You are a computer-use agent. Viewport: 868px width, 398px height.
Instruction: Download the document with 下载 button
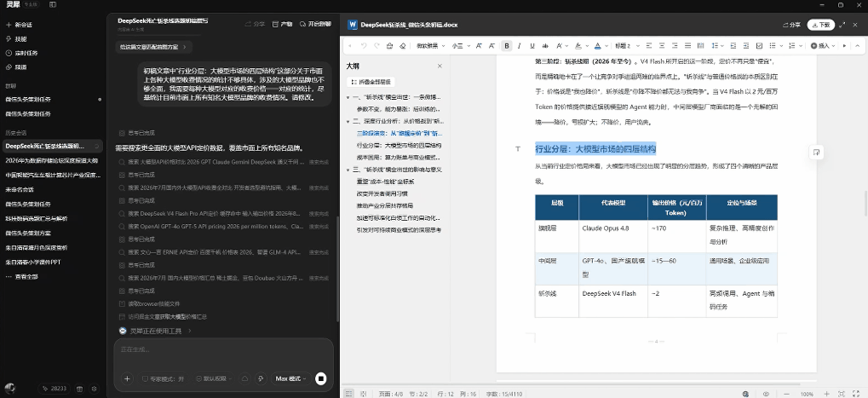pos(820,25)
